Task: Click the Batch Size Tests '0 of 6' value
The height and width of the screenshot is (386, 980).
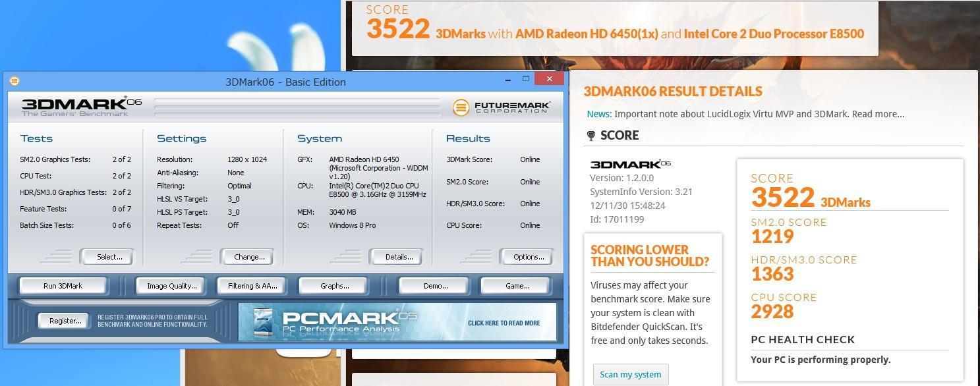Action: [121, 225]
